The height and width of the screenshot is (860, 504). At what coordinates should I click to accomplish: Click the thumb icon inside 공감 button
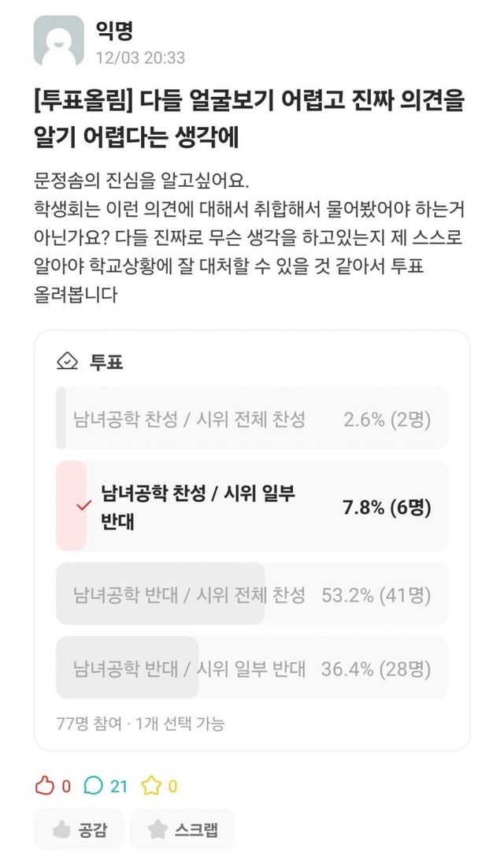click(61, 829)
